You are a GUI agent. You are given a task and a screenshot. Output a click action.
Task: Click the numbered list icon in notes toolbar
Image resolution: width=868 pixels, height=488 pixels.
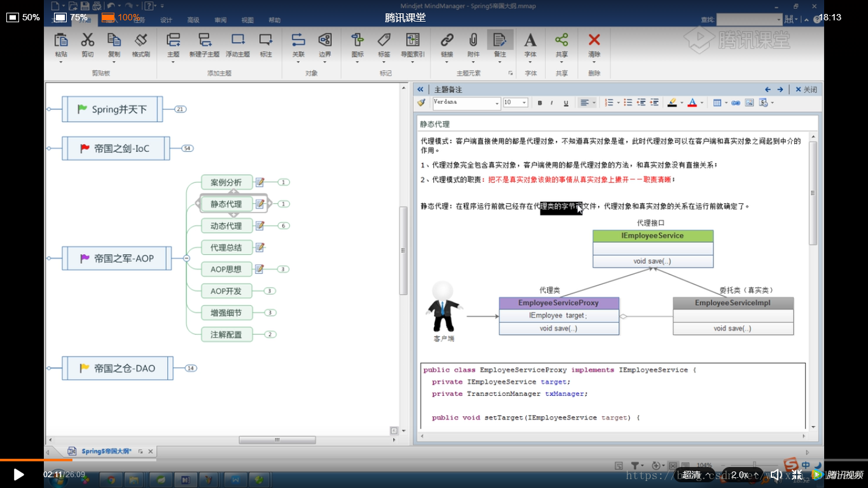pyautogui.click(x=609, y=102)
